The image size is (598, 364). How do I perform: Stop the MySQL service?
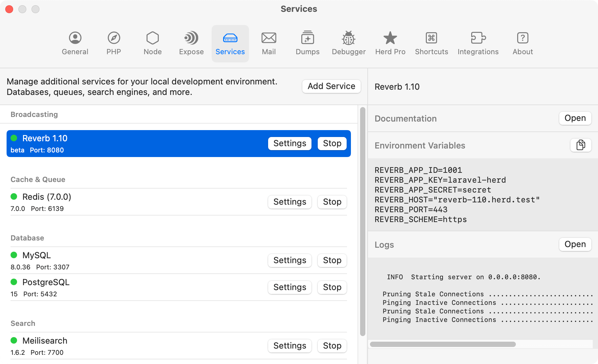pyautogui.click(x=332, y=260)
